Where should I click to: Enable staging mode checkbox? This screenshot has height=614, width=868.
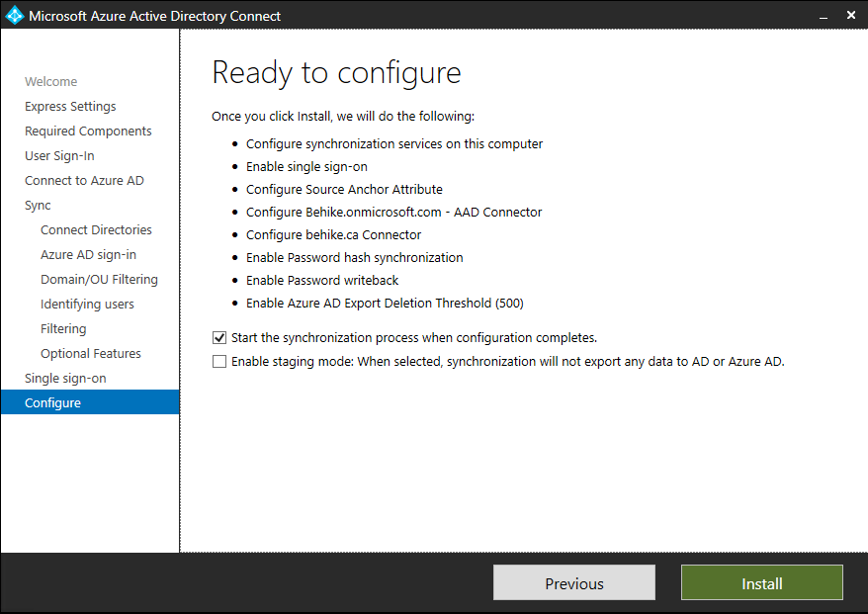tap(219, 362)
